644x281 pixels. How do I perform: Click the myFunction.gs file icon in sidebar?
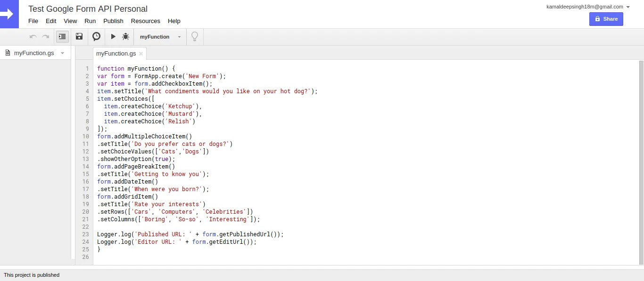point(8,53)
